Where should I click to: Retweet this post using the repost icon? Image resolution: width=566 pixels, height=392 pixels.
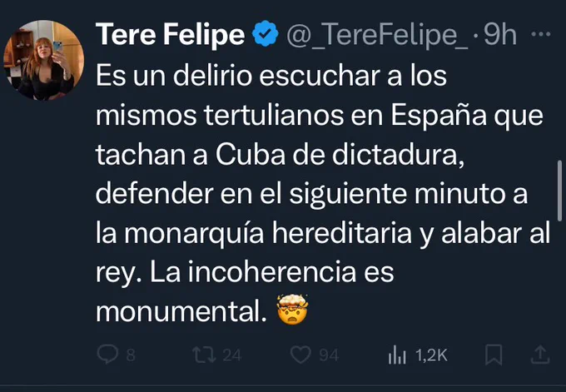point(202,355)
